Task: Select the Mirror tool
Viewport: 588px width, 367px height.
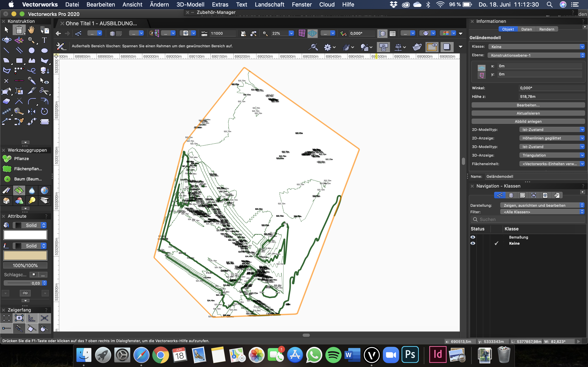Action: click(x=32, y=111)
